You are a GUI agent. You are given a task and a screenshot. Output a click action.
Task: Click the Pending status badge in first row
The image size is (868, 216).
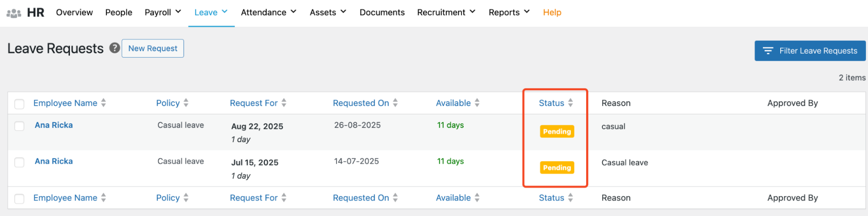click(x=557, y=131)
